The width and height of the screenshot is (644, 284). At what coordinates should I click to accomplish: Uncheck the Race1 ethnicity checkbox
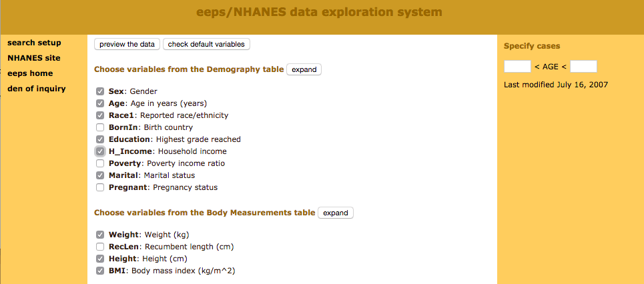click(100, 115)
